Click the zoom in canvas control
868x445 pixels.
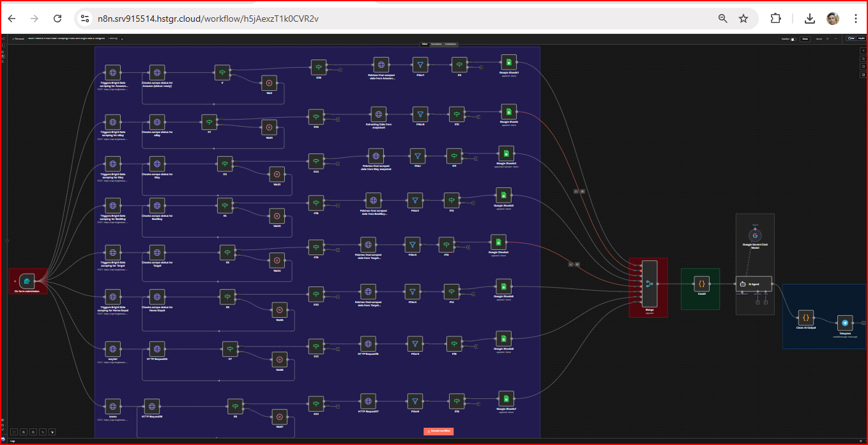click(x=24, y=432)
